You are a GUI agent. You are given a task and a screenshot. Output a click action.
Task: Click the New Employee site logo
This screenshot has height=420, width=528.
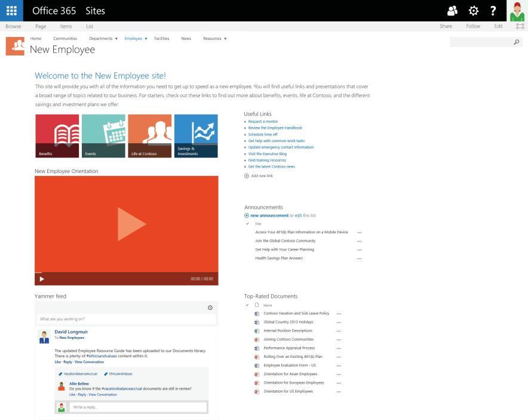[x=15, y=46]
